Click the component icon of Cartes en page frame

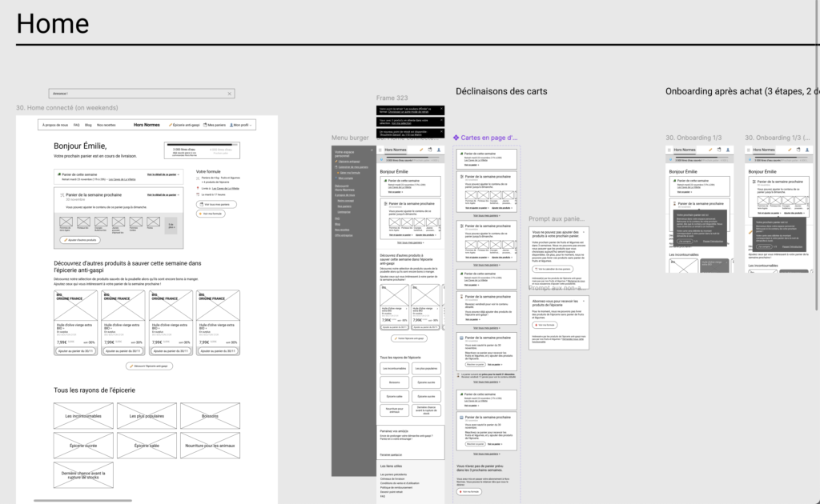[456, 138]
